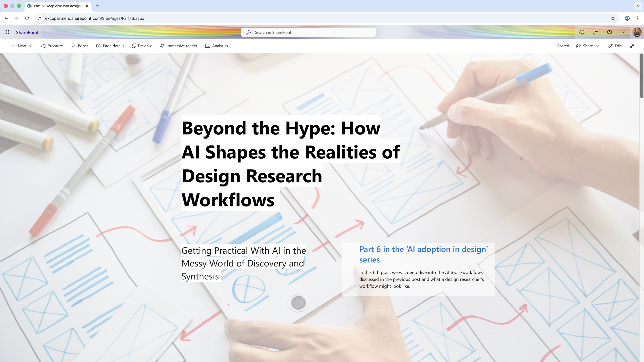The height and width of the screenshot is (362, 644).
Task: Switch to the 'Part 6: Deep dive into design' tab
Action: point(57,6)
